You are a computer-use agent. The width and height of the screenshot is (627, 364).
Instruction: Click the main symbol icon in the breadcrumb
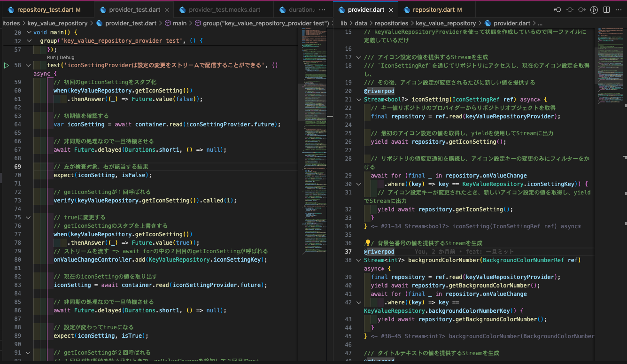(168, 23)
